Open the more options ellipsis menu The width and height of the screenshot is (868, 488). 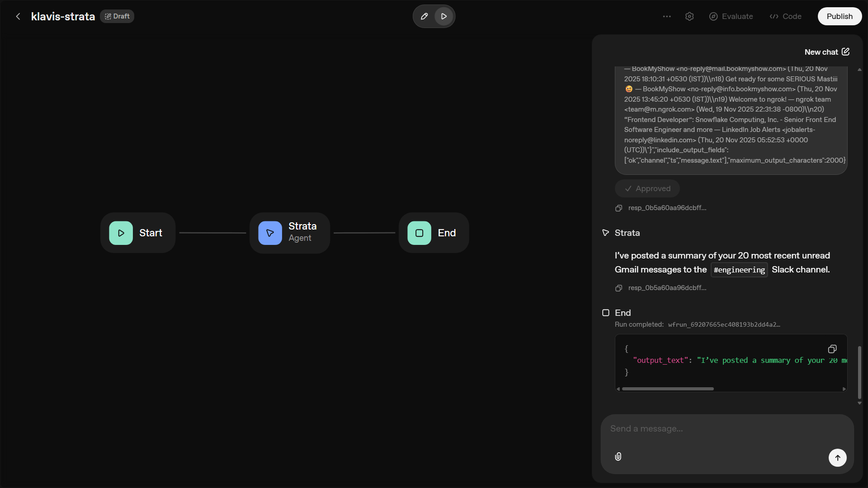(666, 16)
